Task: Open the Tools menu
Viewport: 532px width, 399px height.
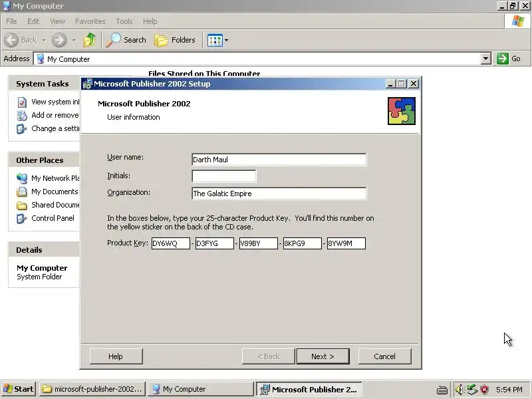Action: [x=124, y=21]
